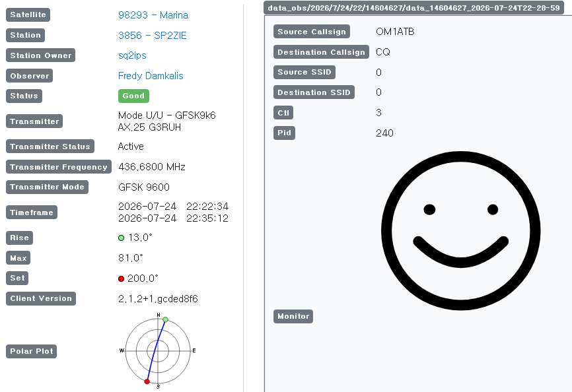
Task: Click the Observer label
Action: (30, 76)
